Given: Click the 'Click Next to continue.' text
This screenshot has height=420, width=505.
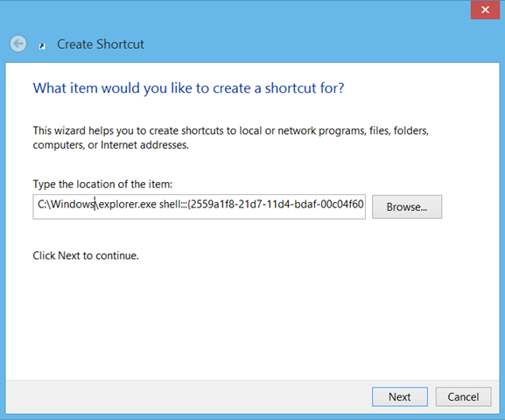Looking at the screenshot, I should 86,255.
